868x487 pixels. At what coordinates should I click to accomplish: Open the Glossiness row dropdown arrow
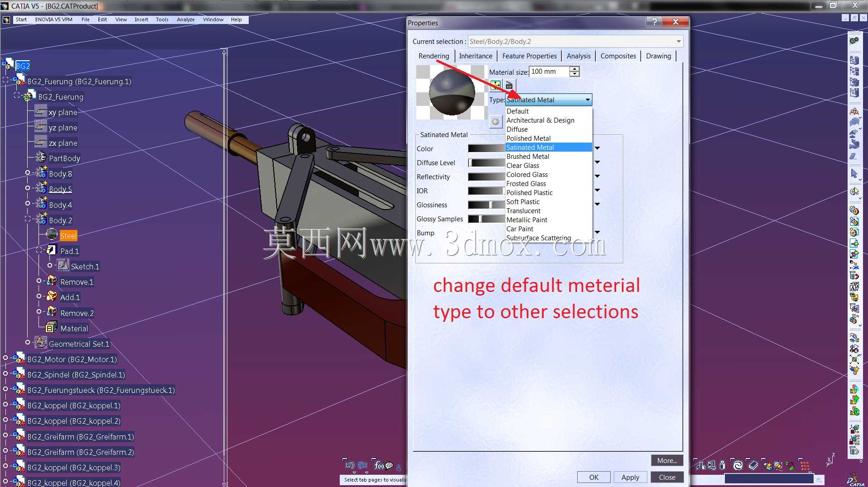[x=598, y=205]
